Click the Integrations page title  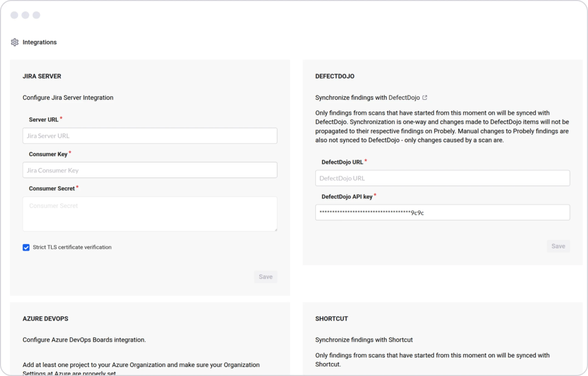pyautogui.click(x=40, y=42)
